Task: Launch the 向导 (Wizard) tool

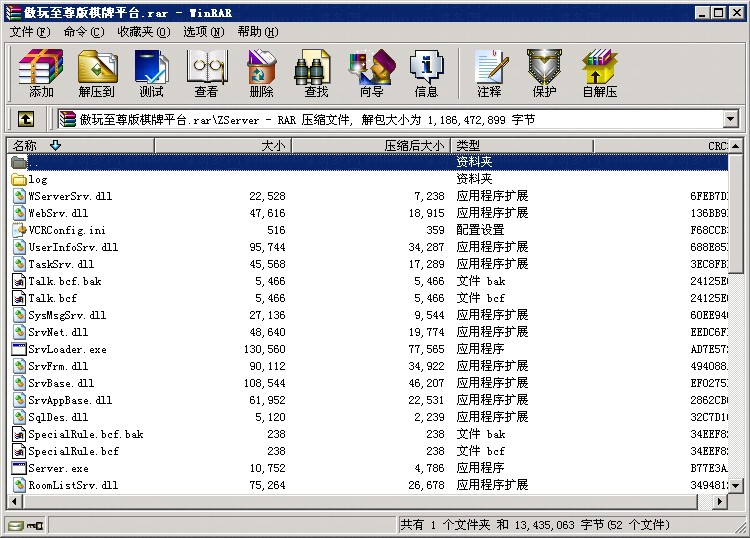Action: [371, 73]
